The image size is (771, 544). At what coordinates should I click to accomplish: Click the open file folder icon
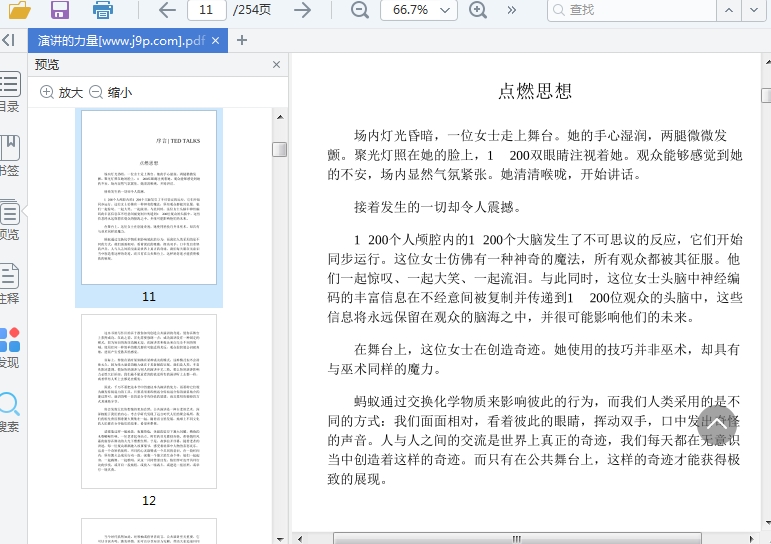coord(18,10)
